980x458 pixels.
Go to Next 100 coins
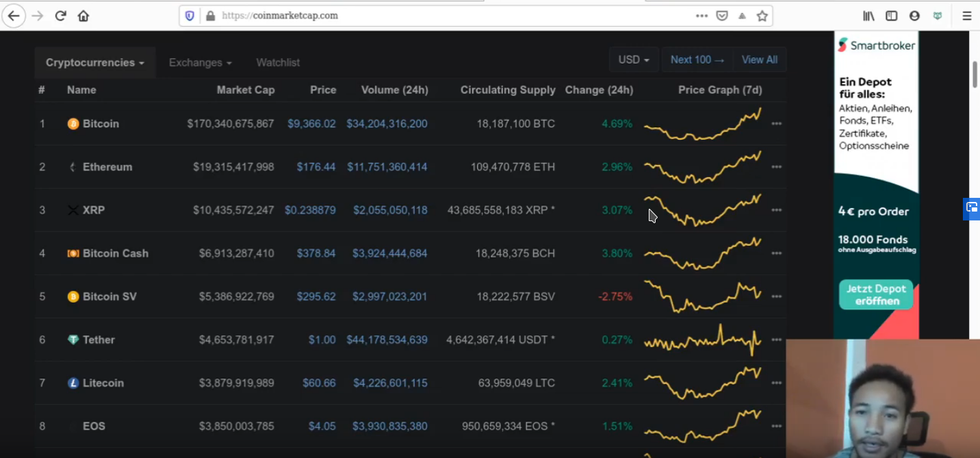click(x=697, y=60)
